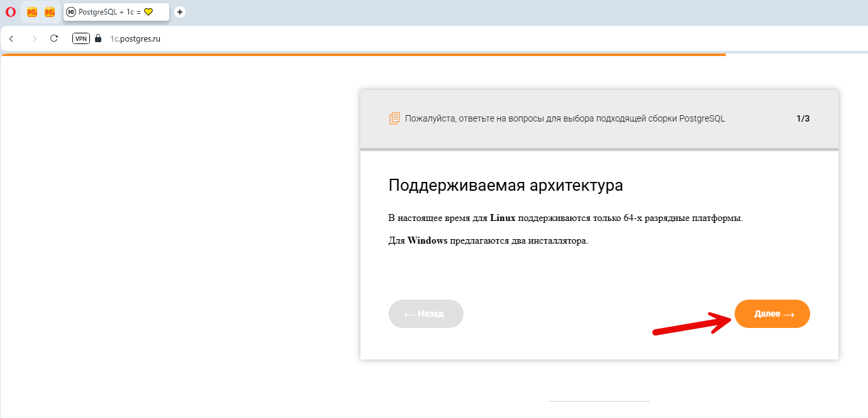The image size is (868, 418).
Task: Click the 'Поддерживаемая архитектура' heading
Action: pos(506,185)
